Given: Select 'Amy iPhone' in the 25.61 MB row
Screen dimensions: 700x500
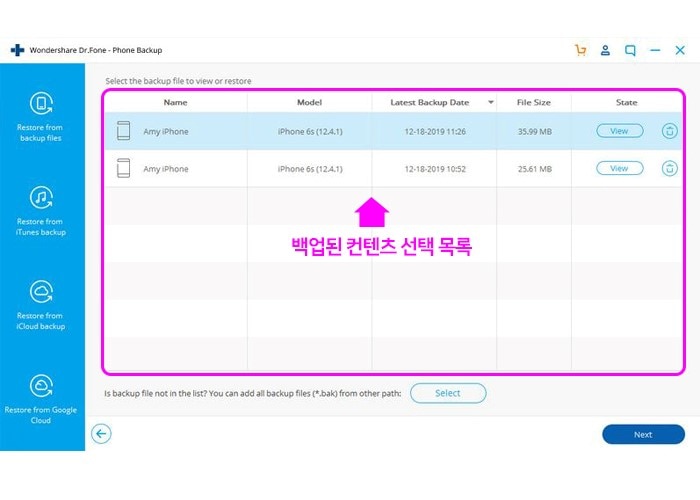Looking at the screenshot, I should point(166,169).
